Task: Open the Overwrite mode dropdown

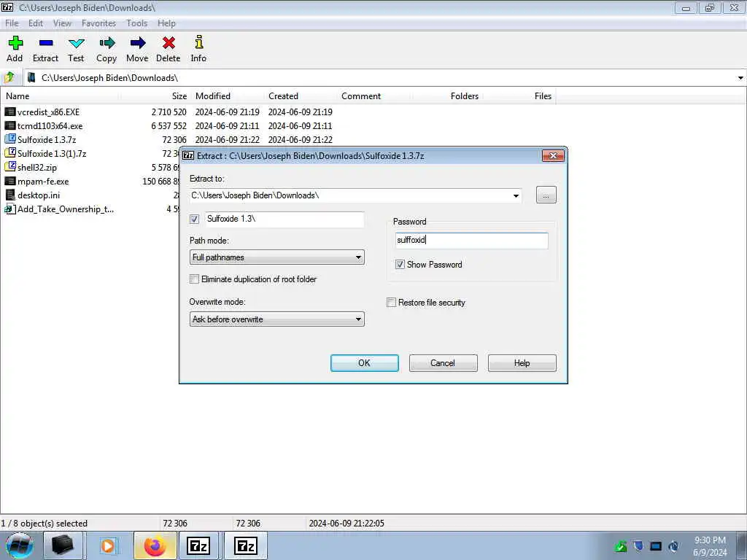Action: pyautogui.click(x=358, y=319)
